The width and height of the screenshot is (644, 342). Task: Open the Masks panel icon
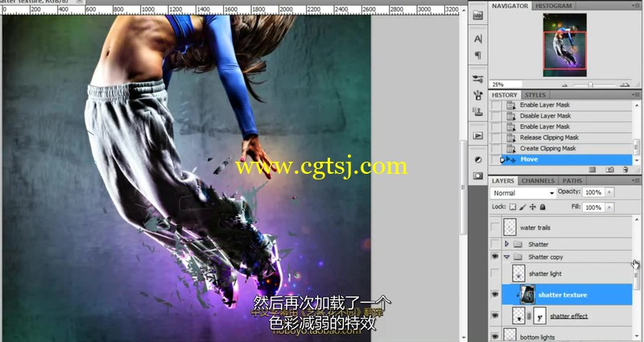coord(477,175)
